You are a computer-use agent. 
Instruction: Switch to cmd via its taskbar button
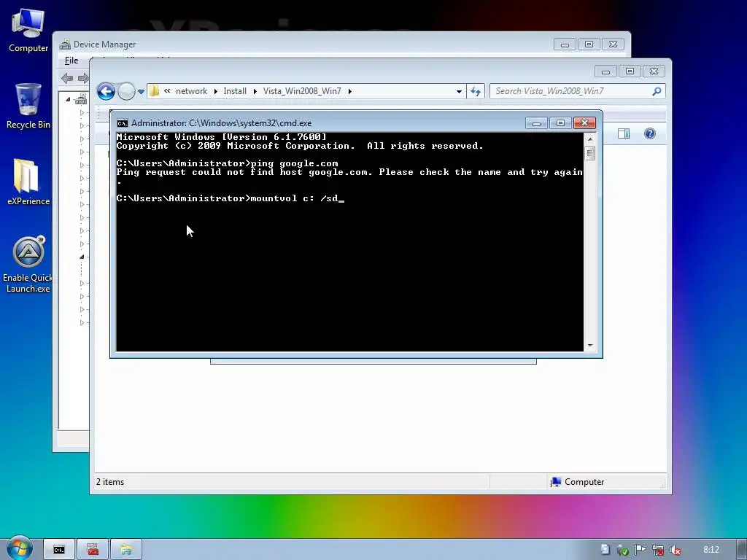point(59,550)
